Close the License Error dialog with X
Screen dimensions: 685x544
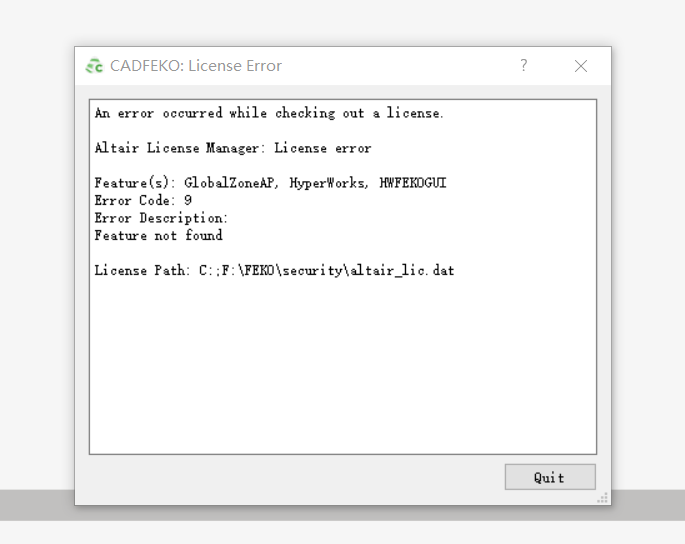point(581,66)
